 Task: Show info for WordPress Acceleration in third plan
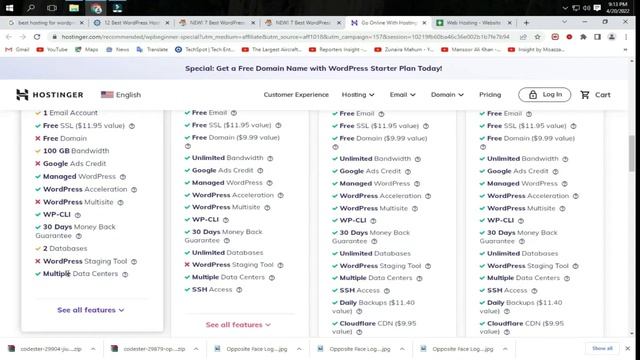click(428, 196)
